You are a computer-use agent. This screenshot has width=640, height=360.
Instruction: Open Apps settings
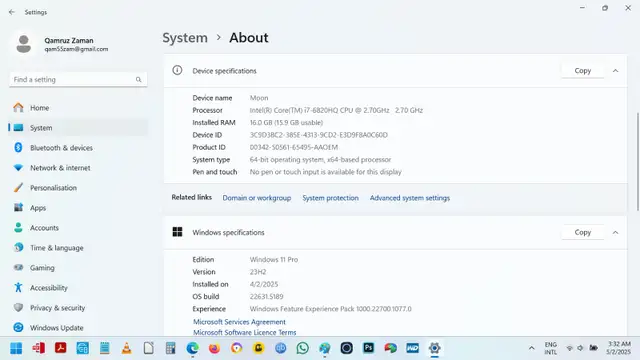78,208
